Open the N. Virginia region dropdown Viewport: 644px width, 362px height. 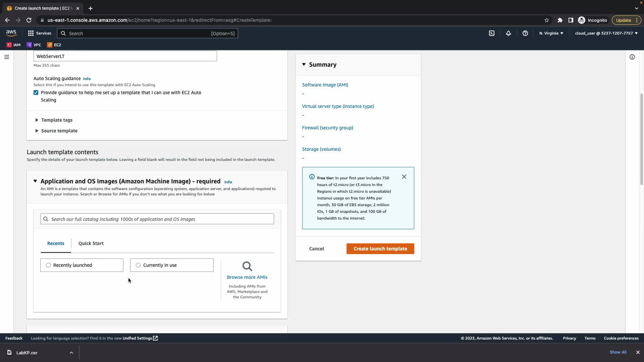[551, 33]
